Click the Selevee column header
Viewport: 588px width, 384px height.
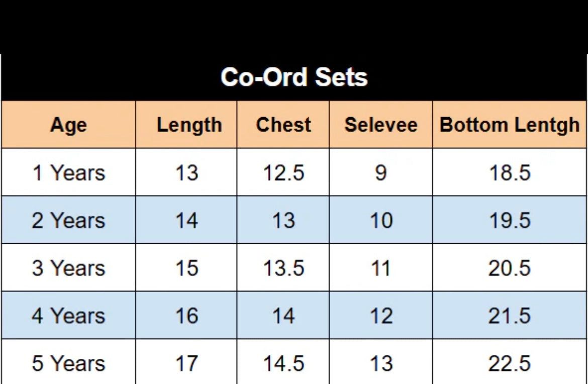[x=380, y=125]
